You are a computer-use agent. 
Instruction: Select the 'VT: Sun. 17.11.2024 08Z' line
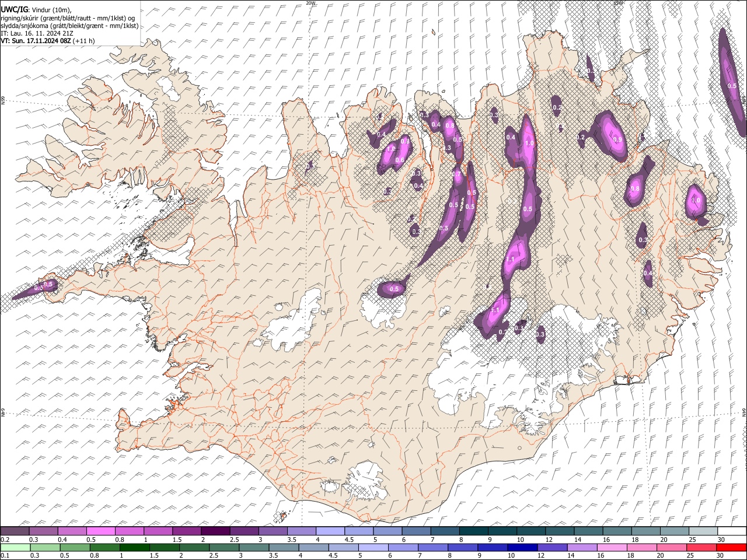click(x=47, y=41)
